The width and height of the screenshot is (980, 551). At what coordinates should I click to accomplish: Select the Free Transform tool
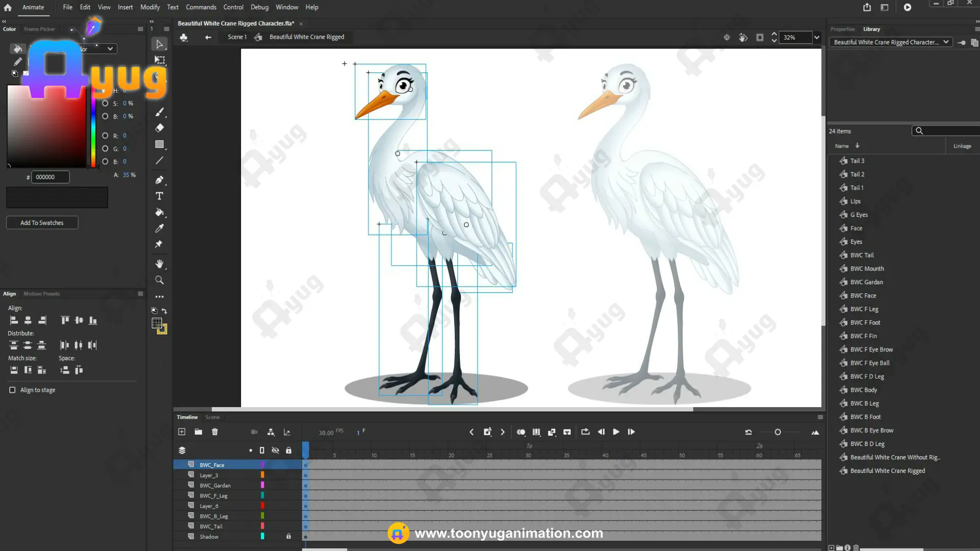160,60
